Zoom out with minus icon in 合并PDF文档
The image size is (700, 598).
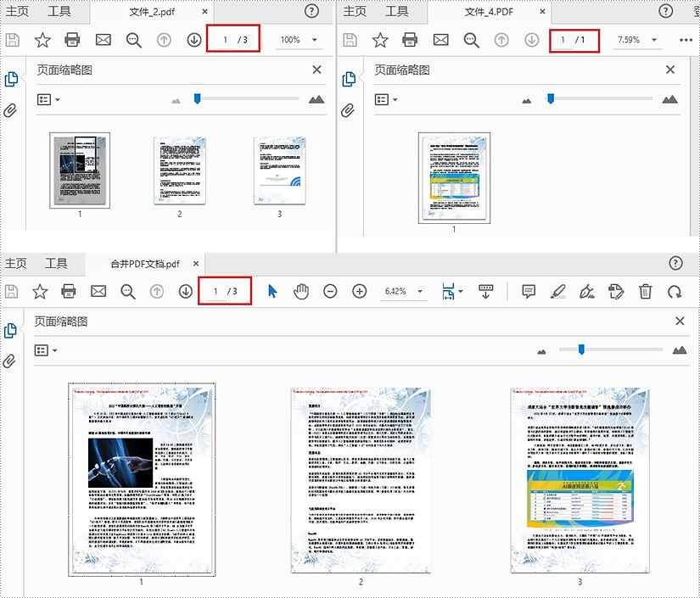click(330, 292)
